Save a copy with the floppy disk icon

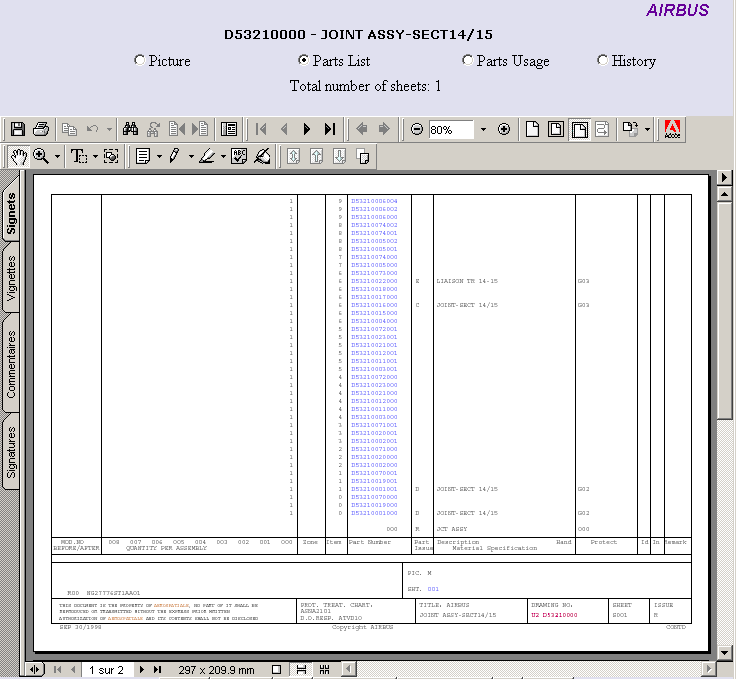pyautogui.click(x=18, y=129)
